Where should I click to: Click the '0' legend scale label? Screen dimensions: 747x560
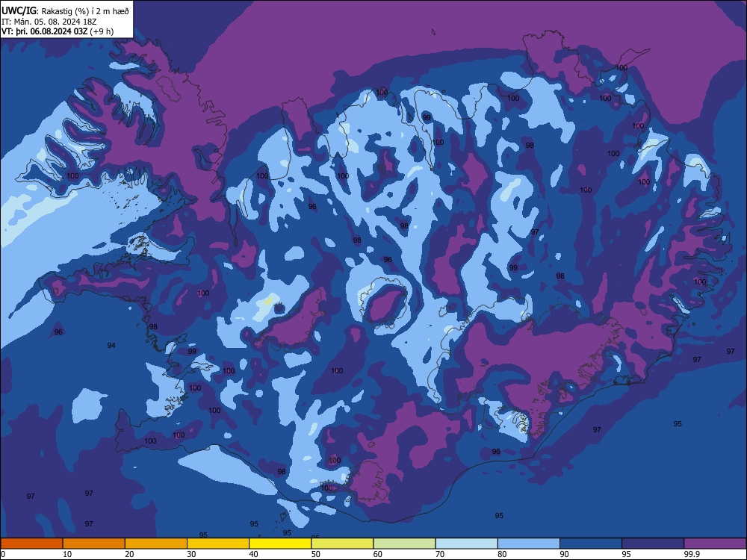click(3, 554)
